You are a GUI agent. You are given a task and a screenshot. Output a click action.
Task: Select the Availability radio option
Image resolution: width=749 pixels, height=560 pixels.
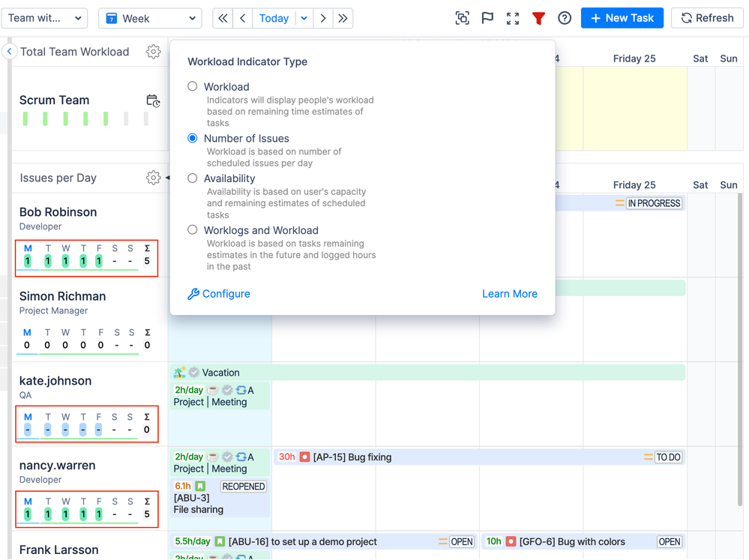click(193, 178)
